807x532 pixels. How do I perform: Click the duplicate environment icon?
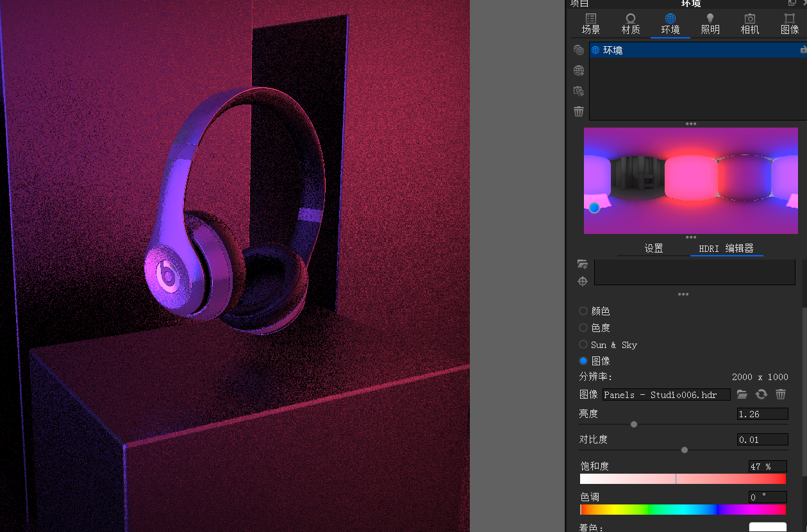pos(579,50)
